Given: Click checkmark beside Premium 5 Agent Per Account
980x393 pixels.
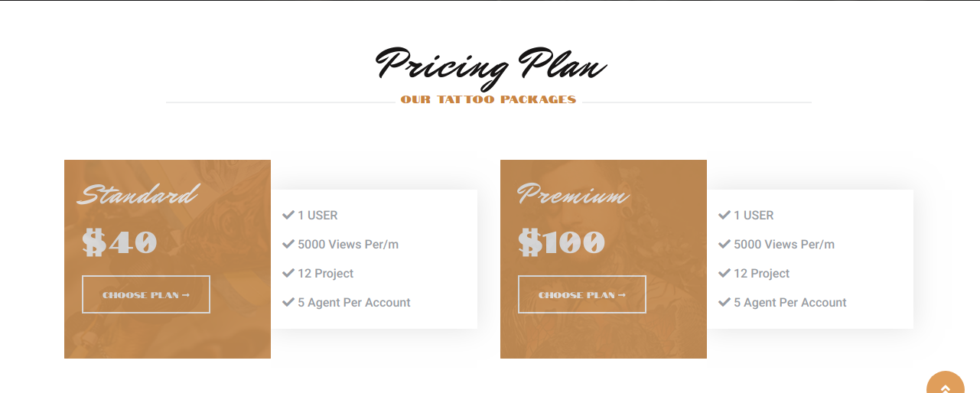Looking at the screenshot, I should (x=724, y=302).
